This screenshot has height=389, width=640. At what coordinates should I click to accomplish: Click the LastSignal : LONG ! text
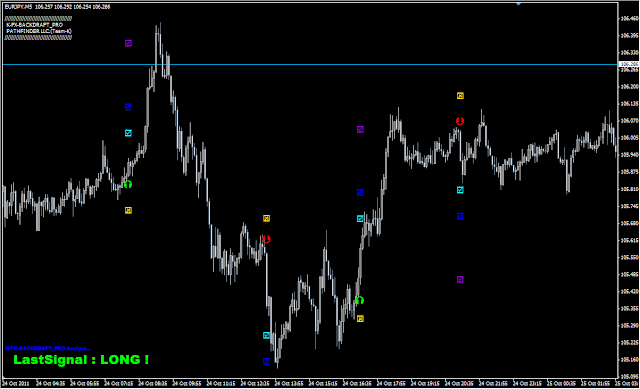tap(81, 360)
